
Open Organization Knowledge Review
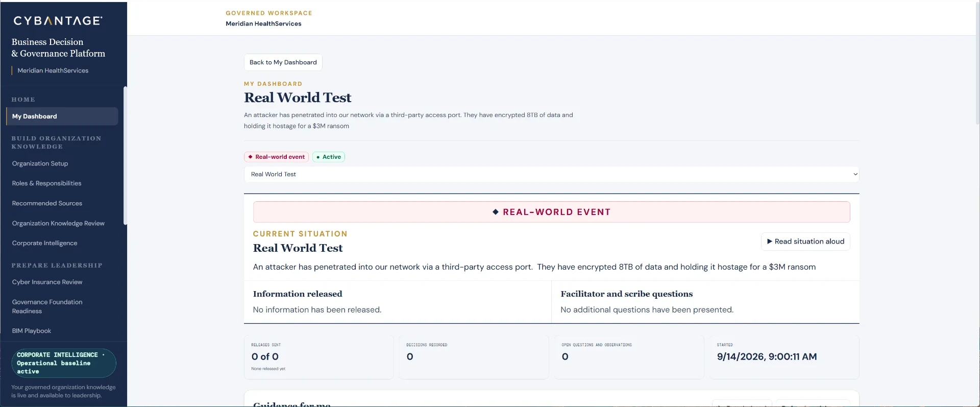58,223
